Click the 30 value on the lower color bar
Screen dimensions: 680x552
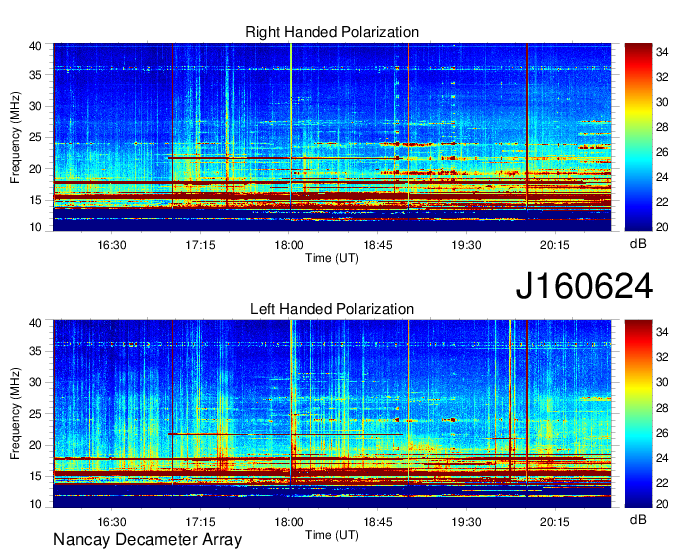click(662, 382)
